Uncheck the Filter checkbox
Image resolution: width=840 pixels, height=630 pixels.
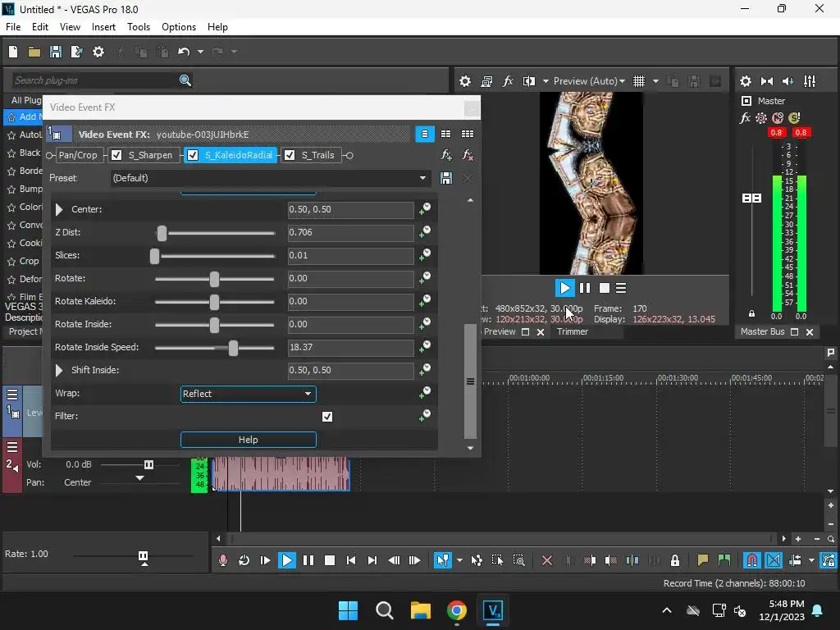[327, 416]
